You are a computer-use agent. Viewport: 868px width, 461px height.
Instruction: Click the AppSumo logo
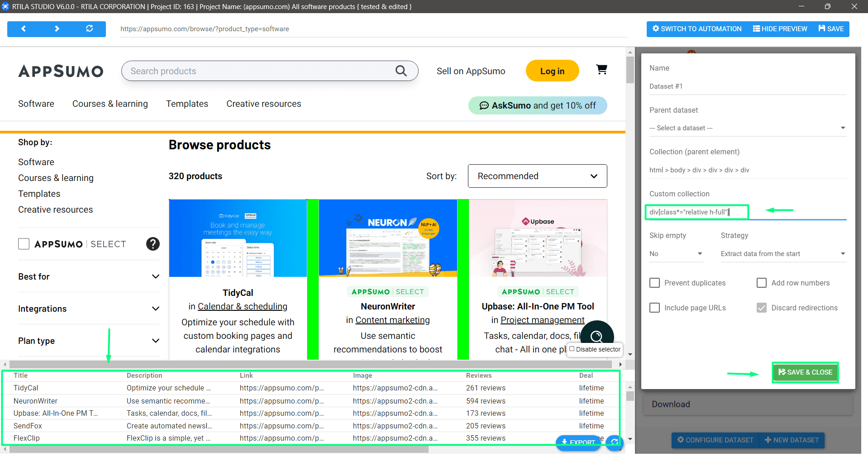coord(61,71)
